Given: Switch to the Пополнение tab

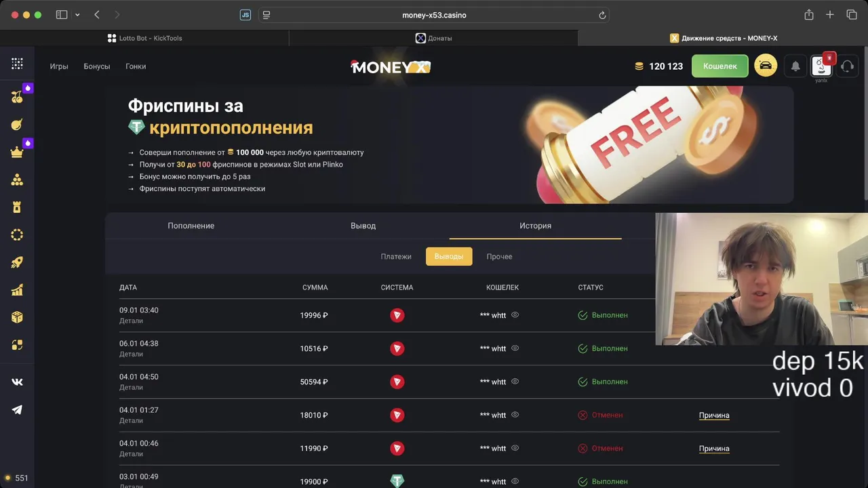Looking at the screenshot, I should pyautogui.click(x=191, y=226).
